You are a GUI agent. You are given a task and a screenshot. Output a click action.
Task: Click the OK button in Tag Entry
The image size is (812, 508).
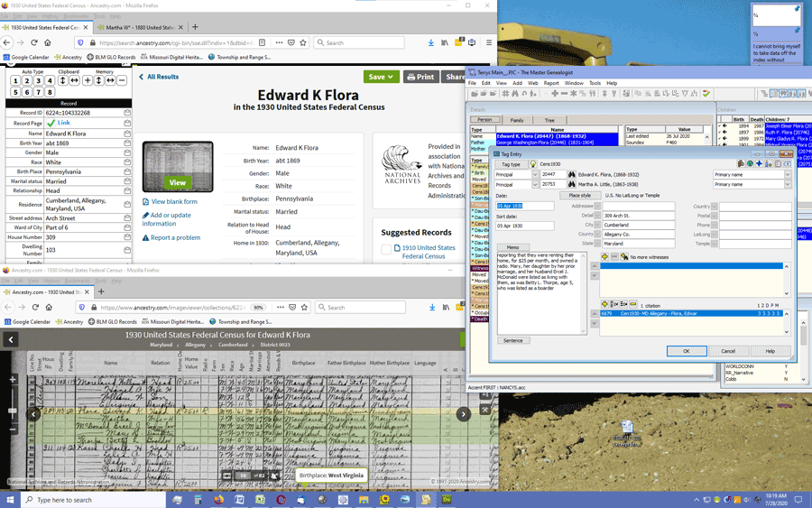tap(686, 351)
